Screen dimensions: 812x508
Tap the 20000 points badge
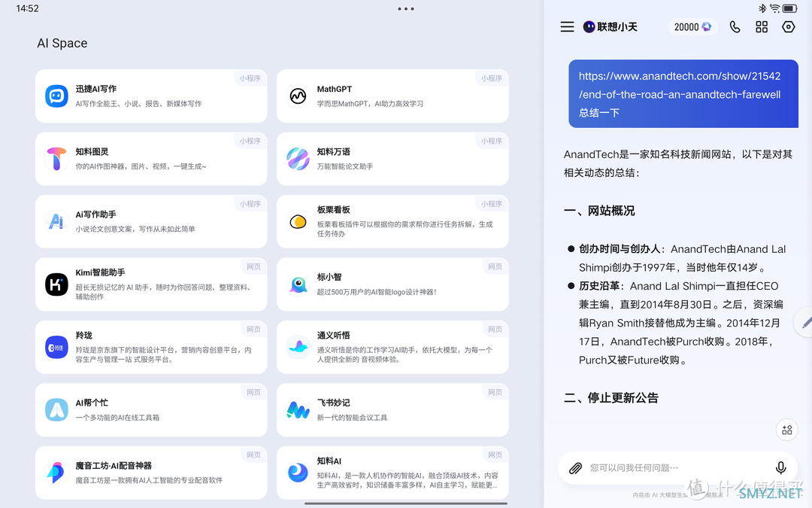coord(693,27)
